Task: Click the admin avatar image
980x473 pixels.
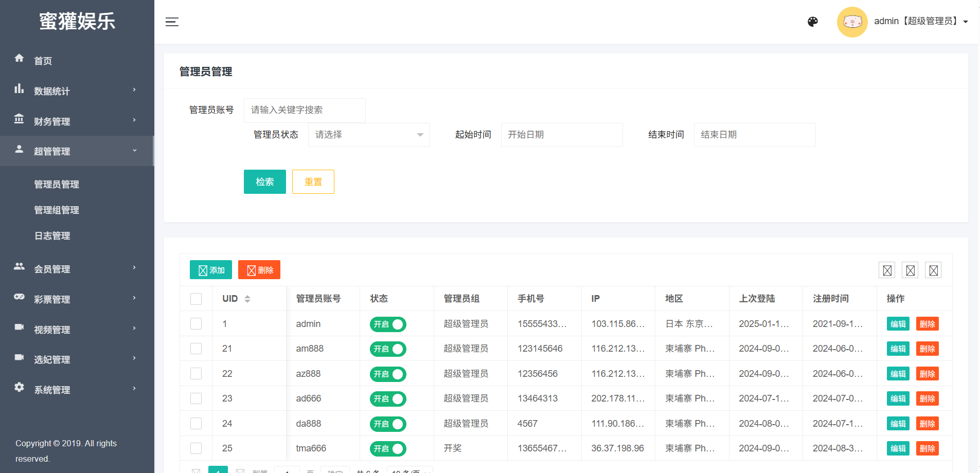Action: tap(852, 22)
